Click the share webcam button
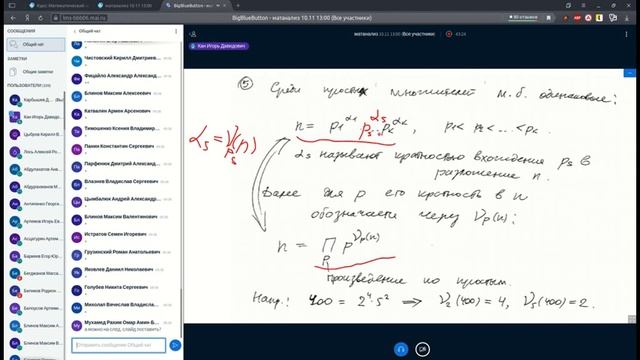The height and width of the screenshot is (360, 640). (422, 349)
